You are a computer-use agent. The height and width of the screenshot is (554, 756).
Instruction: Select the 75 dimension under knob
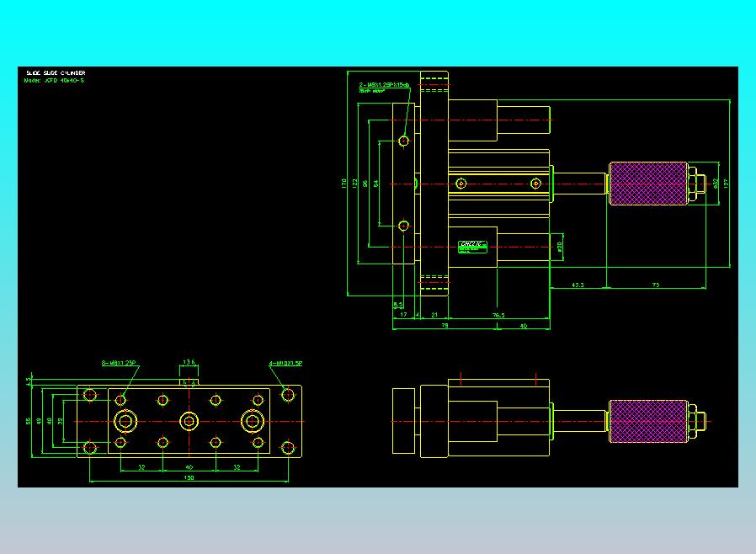click(656, 285)
